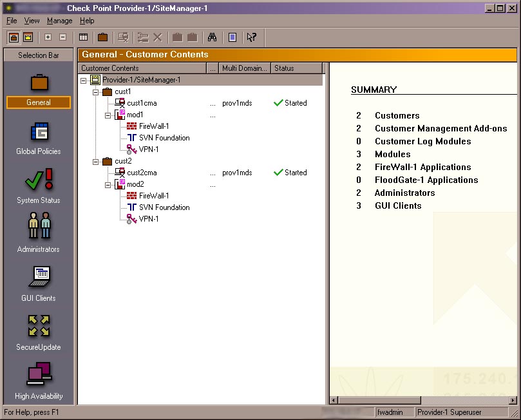Click the columns table toolbar icon

84,37
